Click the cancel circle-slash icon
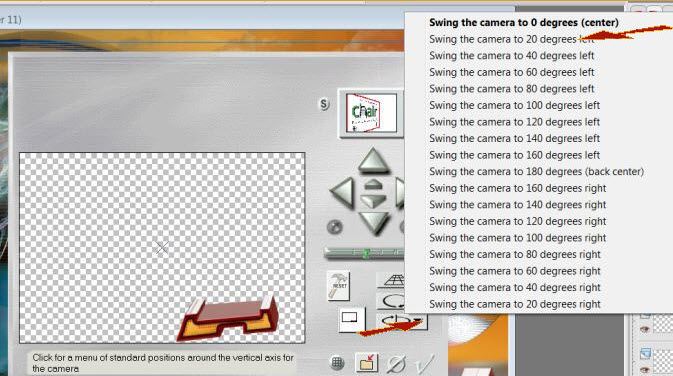 396,364
